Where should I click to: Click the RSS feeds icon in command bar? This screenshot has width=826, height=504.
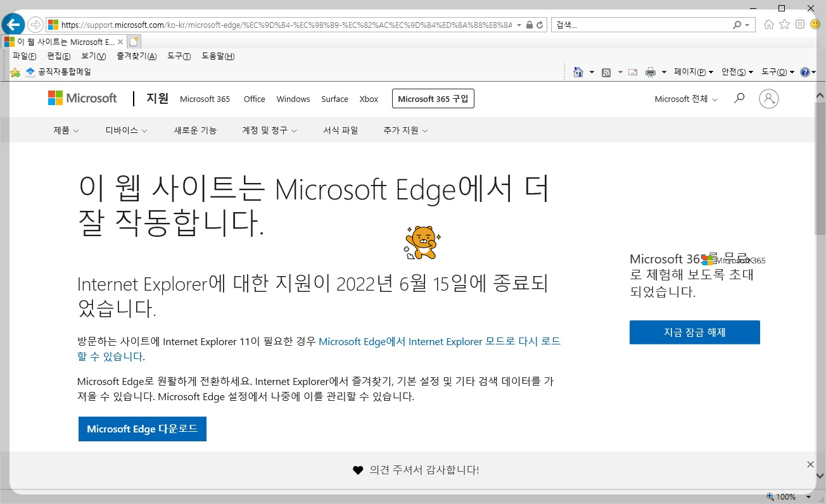click(606, 72)
